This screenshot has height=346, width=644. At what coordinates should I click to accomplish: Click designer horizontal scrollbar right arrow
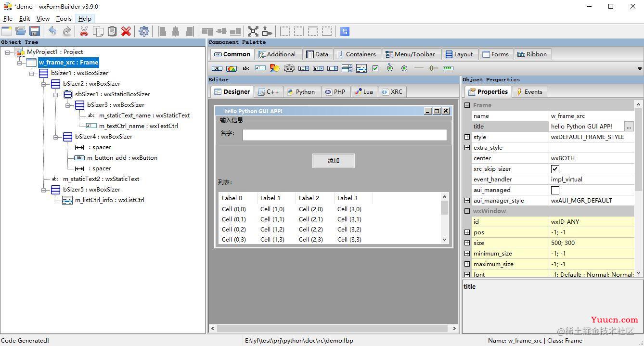click(x=454, y=328)
